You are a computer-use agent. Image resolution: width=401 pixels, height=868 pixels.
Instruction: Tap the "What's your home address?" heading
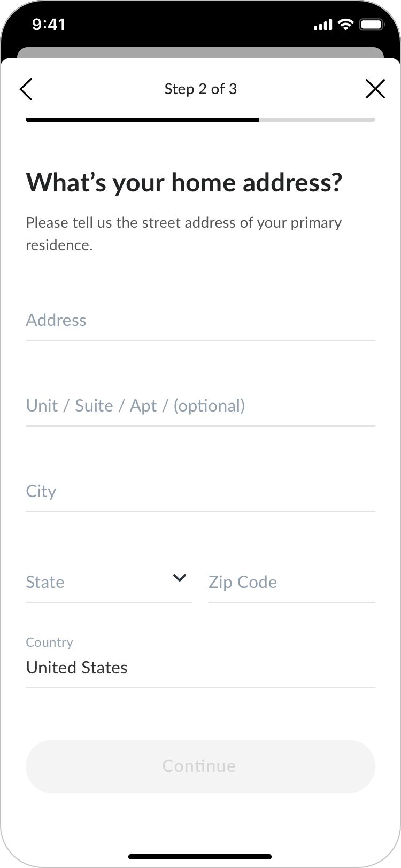pyautogui.click(x=184, y=182)
